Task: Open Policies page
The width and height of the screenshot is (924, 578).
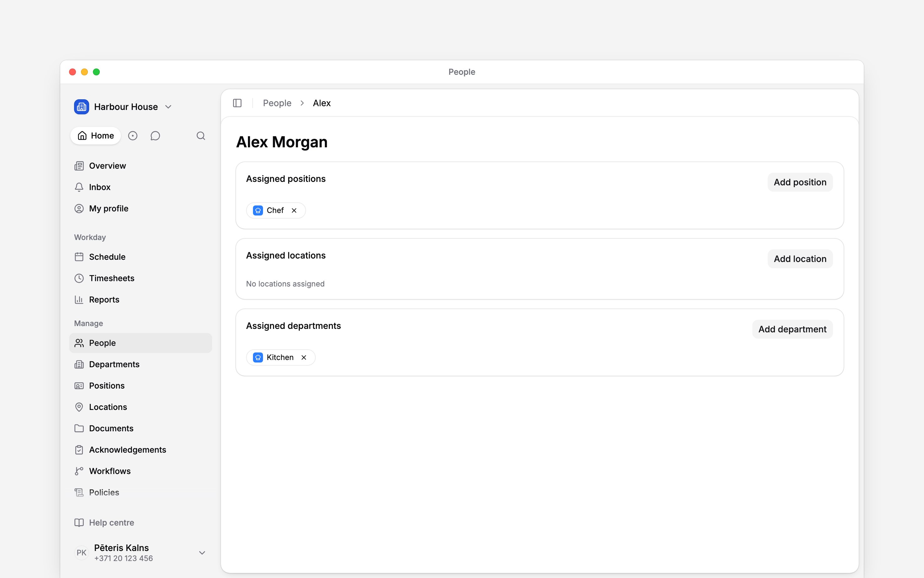Action: tap(141, 493)
